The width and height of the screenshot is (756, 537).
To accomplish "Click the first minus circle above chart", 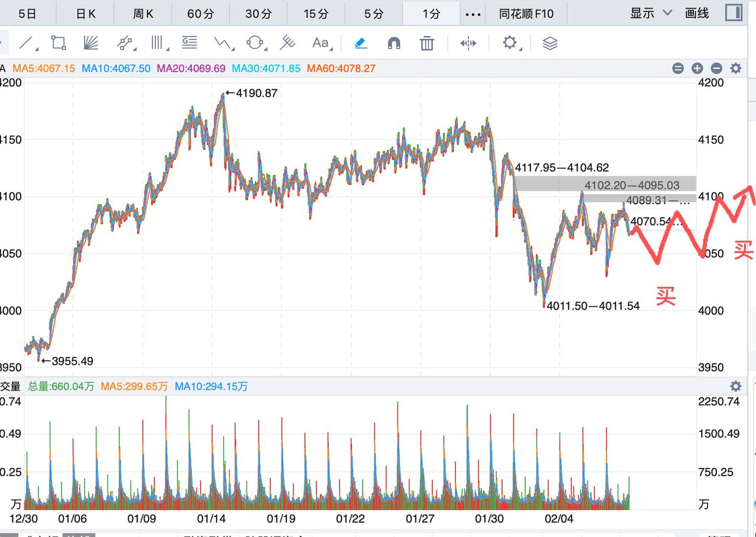I will pos(678,68).
